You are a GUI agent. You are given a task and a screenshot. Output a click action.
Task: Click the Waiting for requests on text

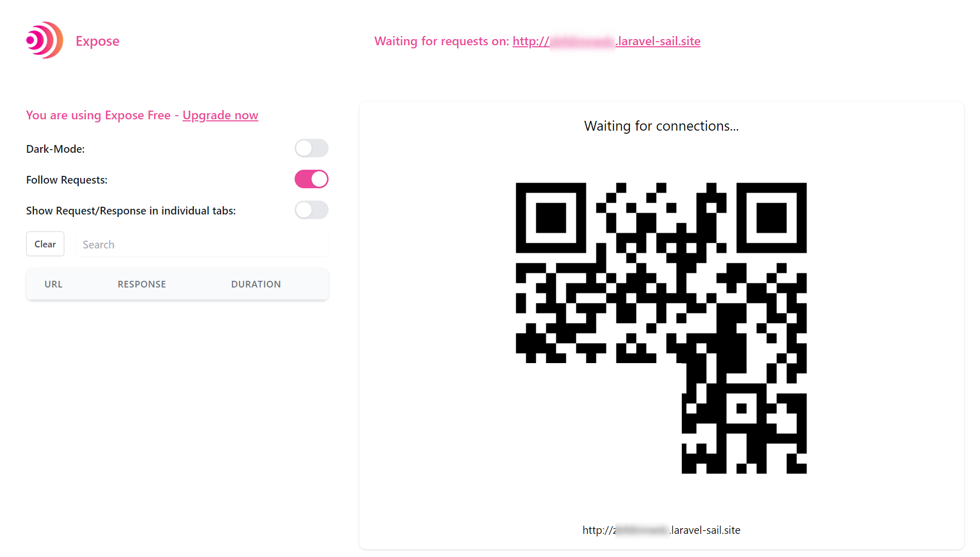[x=442, y=41]
